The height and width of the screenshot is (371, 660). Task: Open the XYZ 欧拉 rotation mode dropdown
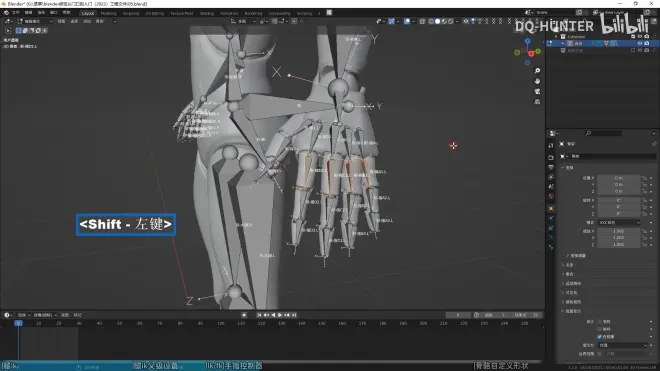click(x=619, y=222)
